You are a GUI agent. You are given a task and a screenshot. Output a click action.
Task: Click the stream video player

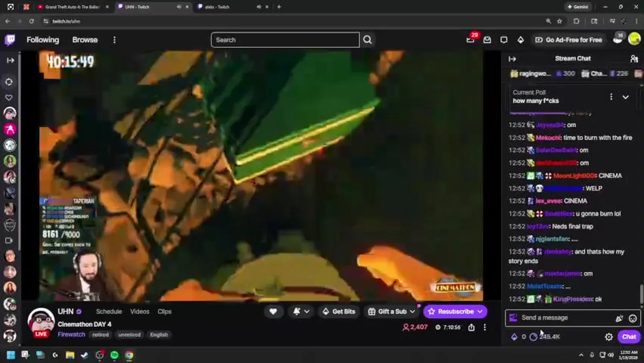(261, 175)
